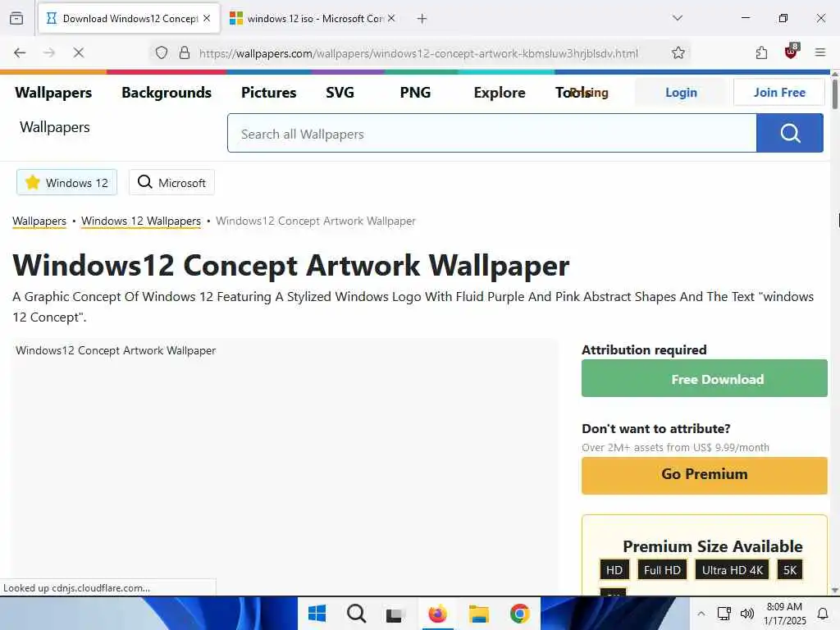Close the Download Windows12 Concept tab
This screenshot has height=630, width=840.
pyautogui.click(x=207, y=18)
